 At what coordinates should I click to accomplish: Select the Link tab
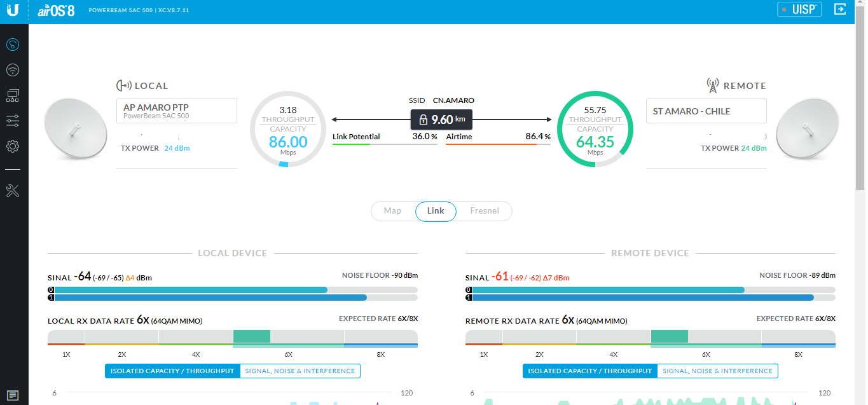coord(436,211)
